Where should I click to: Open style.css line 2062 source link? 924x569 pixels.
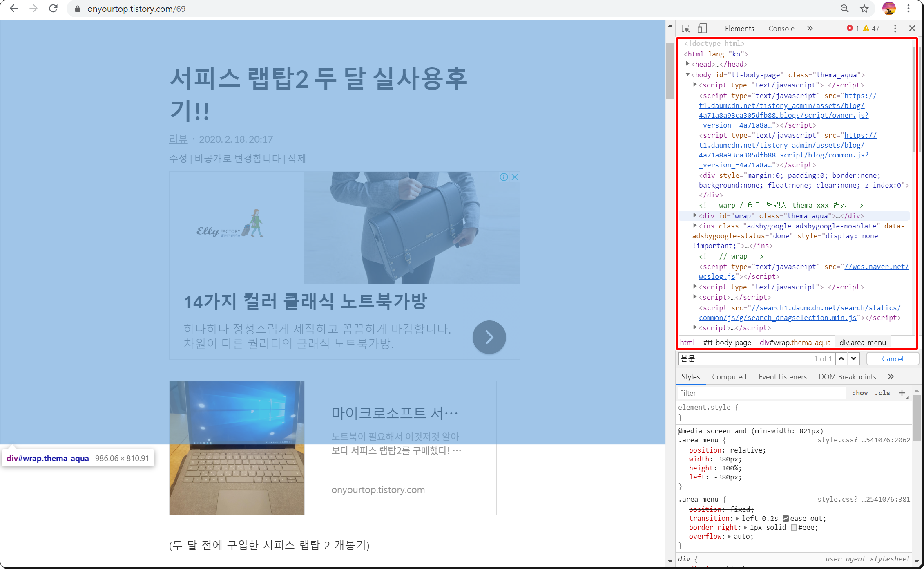864,440
